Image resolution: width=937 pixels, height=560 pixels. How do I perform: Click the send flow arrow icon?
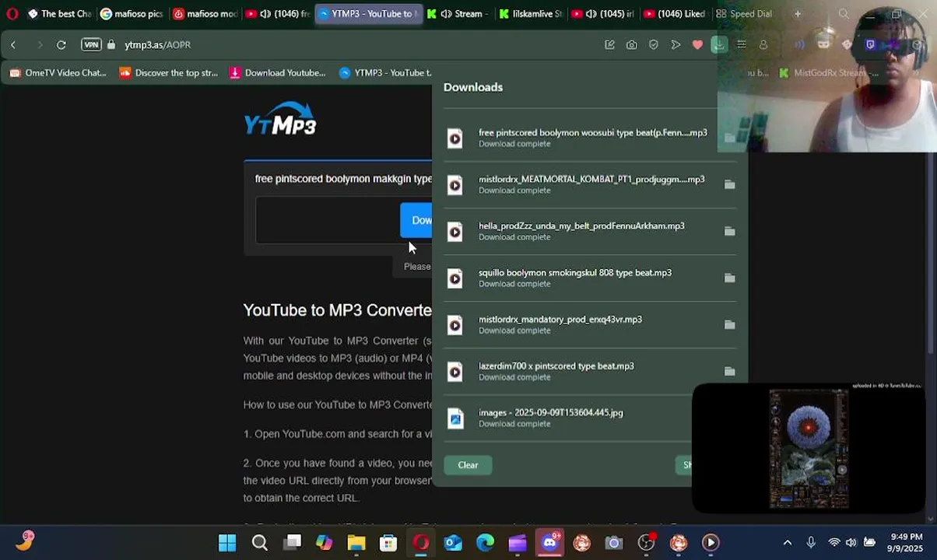pos(676,45)
